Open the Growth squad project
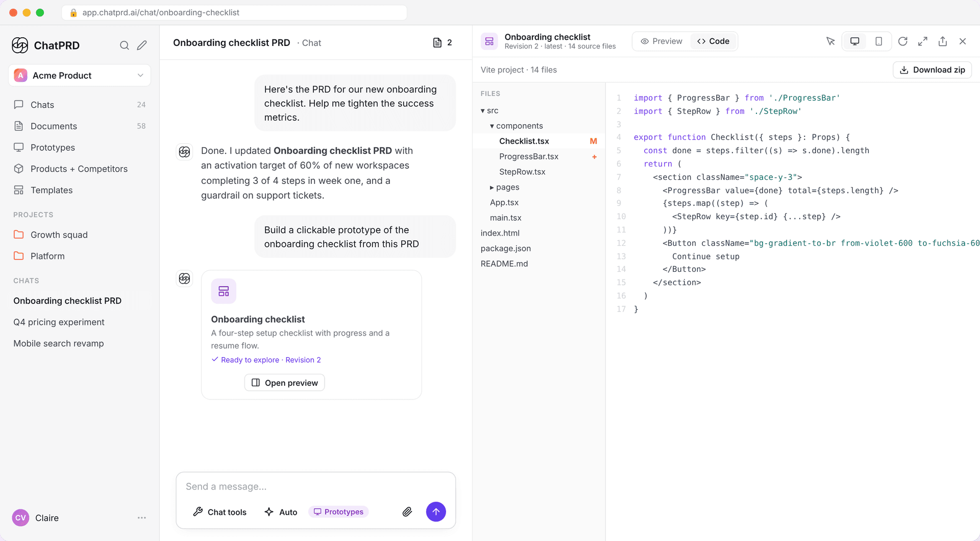This screenshot has height=541, width=980. (x=80, y=235)
